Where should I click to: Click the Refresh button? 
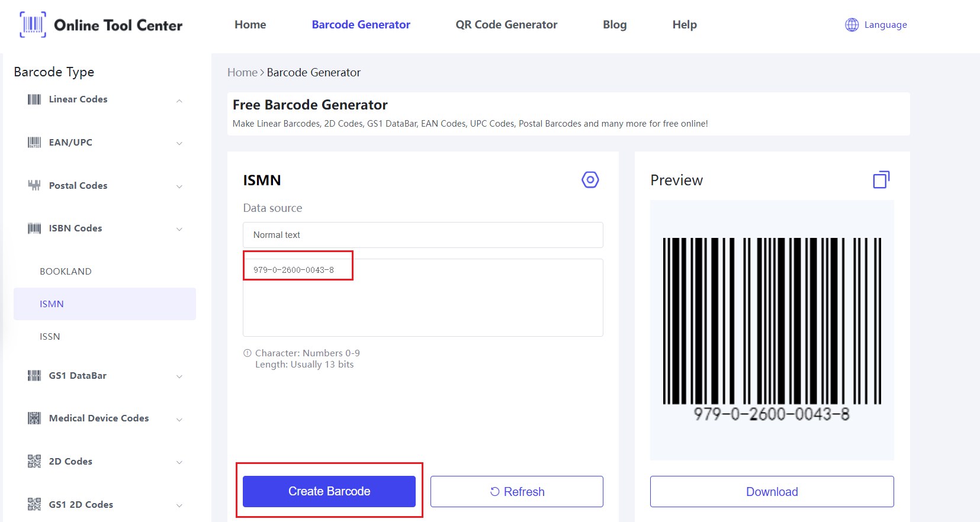(x=517, y=491)
